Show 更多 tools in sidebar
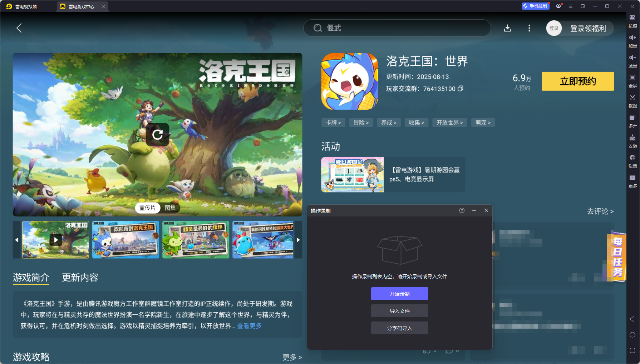 [632, 181]
